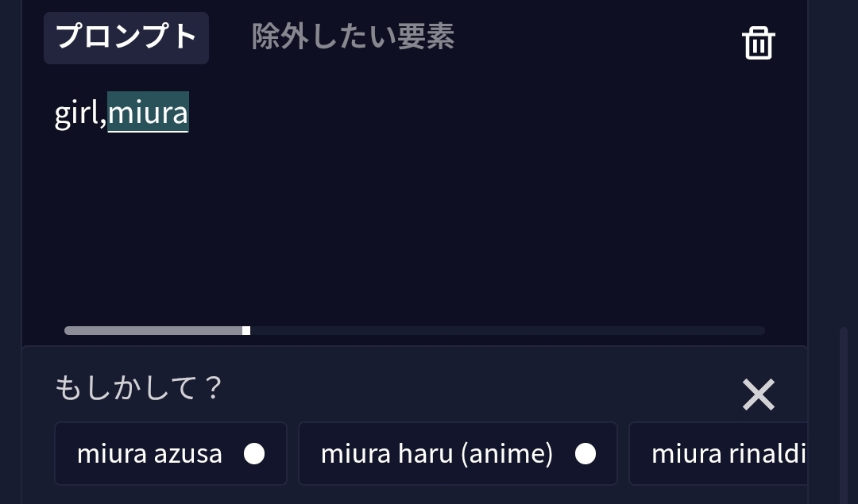Click the もしかして？ heading text
858x504 pixels.
pyautogui.click(x=138, y=389)
